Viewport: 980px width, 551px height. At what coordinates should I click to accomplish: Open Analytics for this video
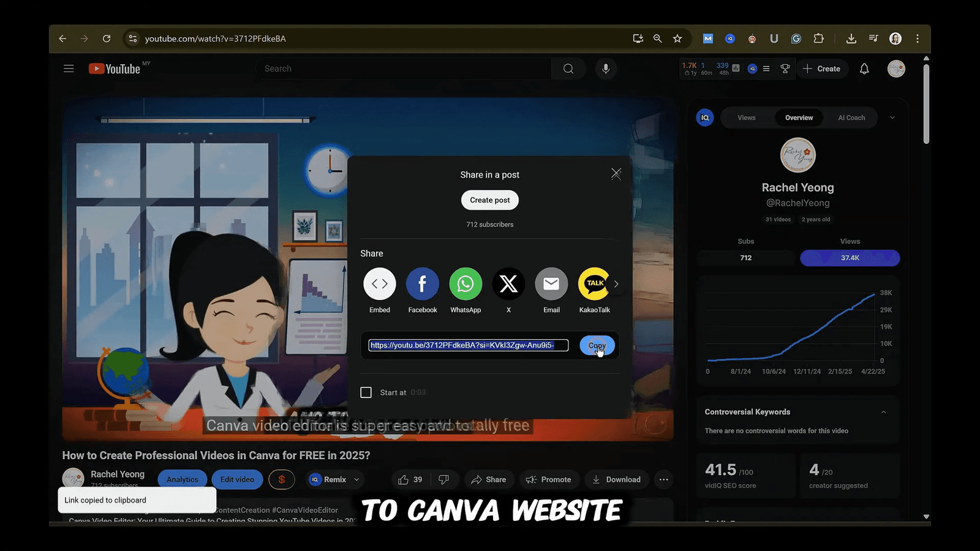(x=183, y=479)
